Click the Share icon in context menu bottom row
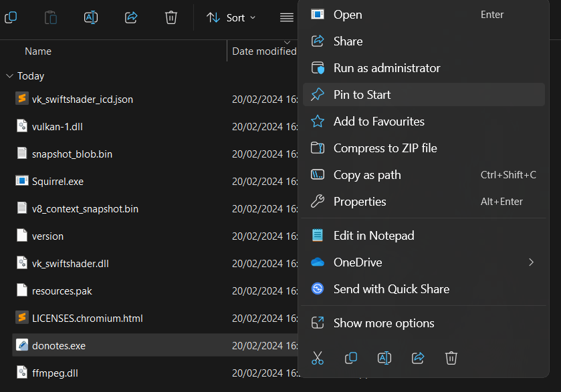Screen dimensions: 561x392 418,358
